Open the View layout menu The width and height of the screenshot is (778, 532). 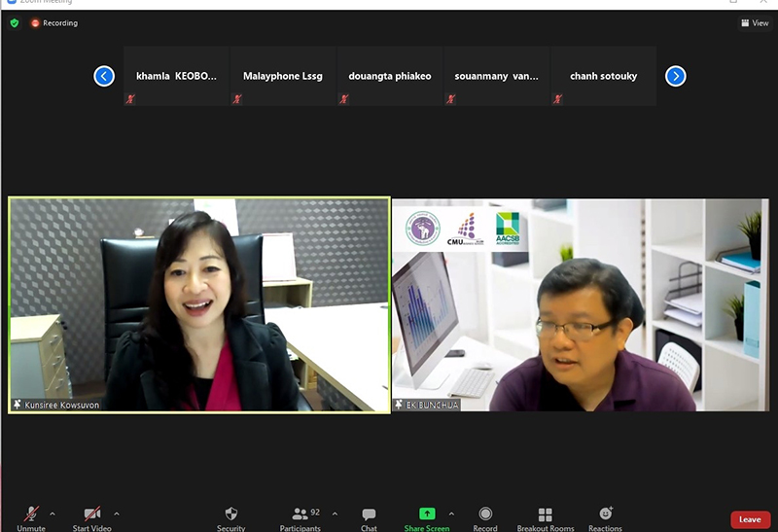coord(755,22)
